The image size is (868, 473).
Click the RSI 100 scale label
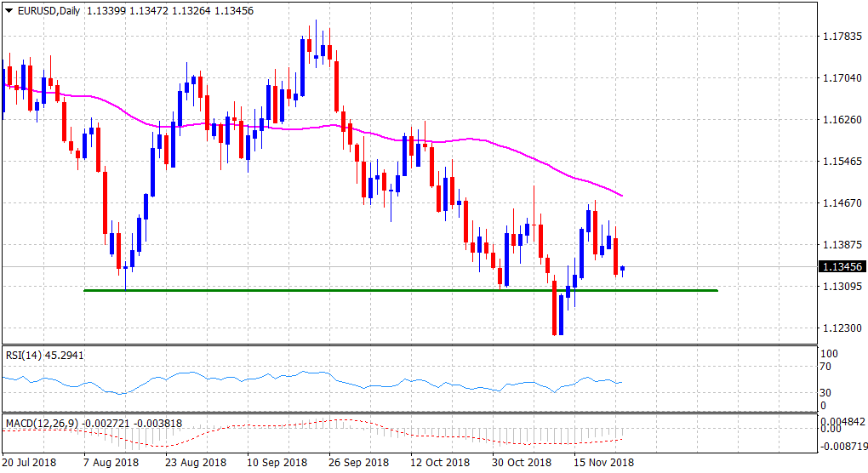click(x=829, y=354)
